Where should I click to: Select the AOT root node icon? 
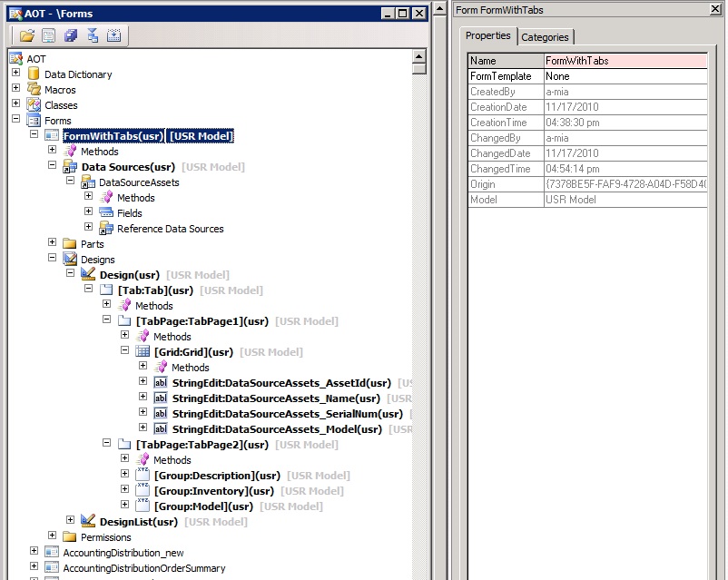coord(16,58)
